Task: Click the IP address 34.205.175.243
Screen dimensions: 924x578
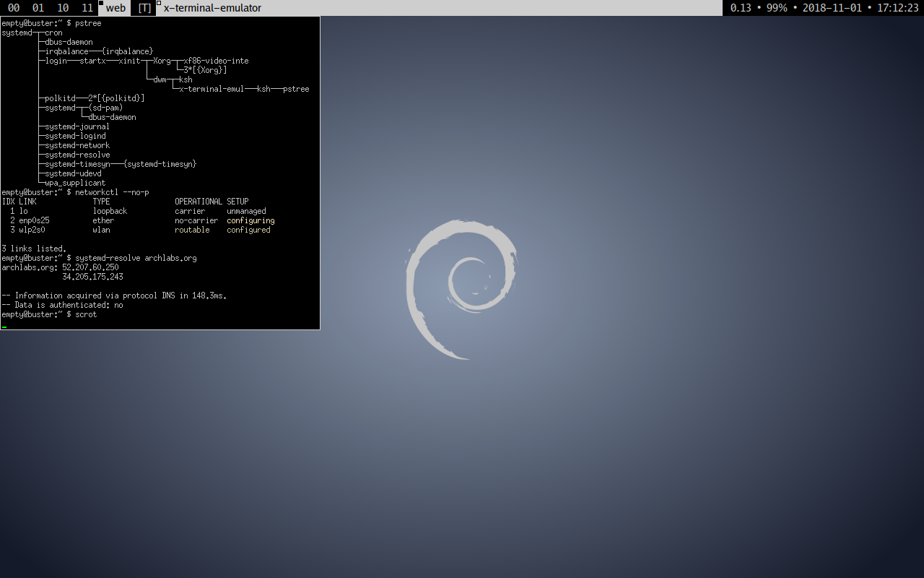Action: 92,277
